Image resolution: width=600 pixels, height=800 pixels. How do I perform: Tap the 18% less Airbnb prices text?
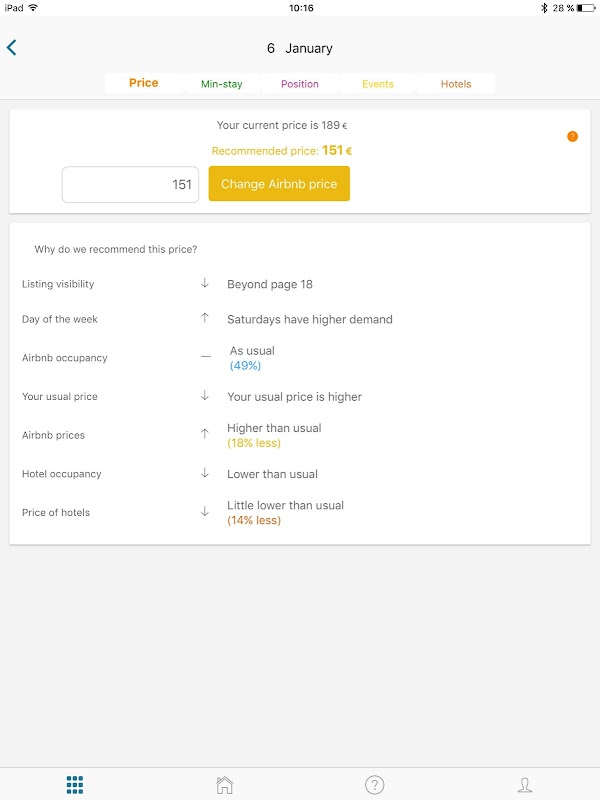254,443
